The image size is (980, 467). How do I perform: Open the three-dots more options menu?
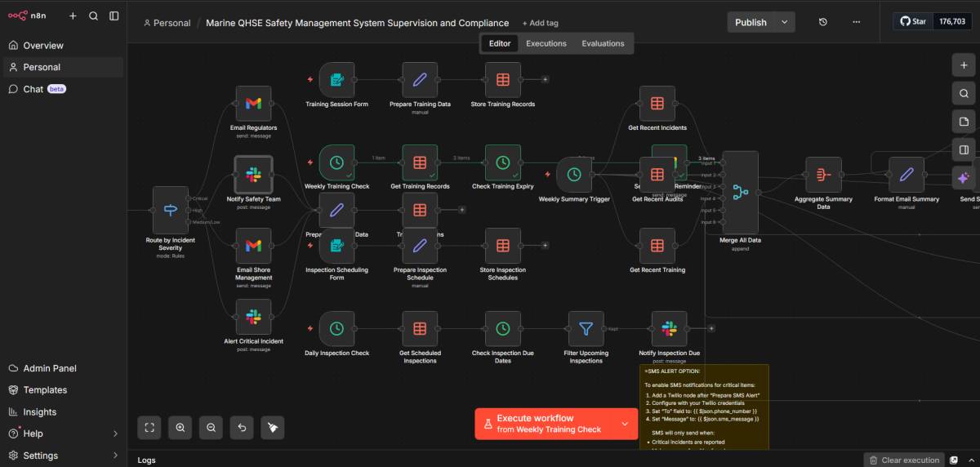point(856,22)
